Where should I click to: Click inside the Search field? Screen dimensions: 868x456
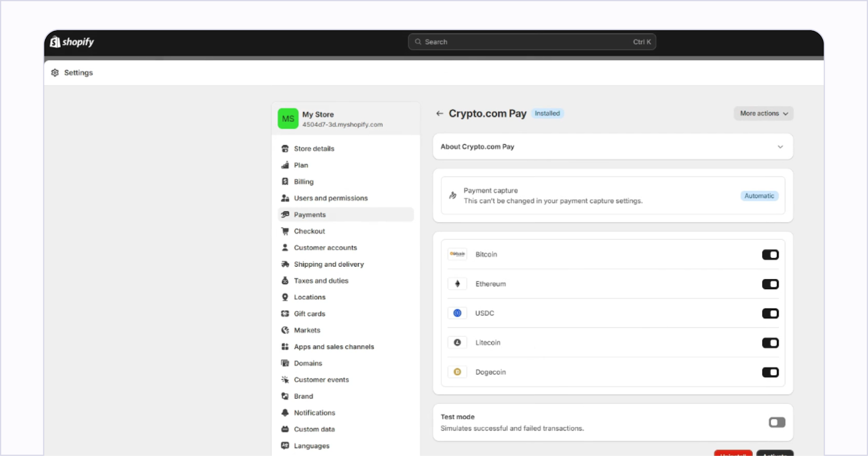[532, 42]
